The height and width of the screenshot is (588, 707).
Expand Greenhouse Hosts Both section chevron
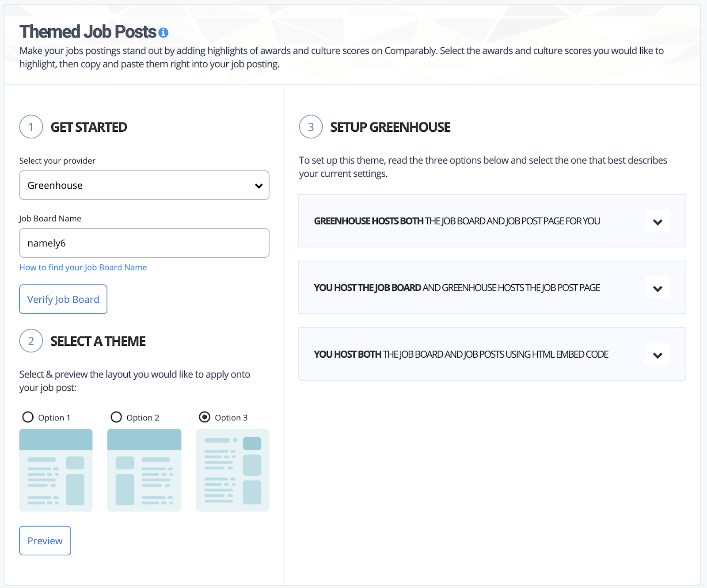tap(658, 221)
